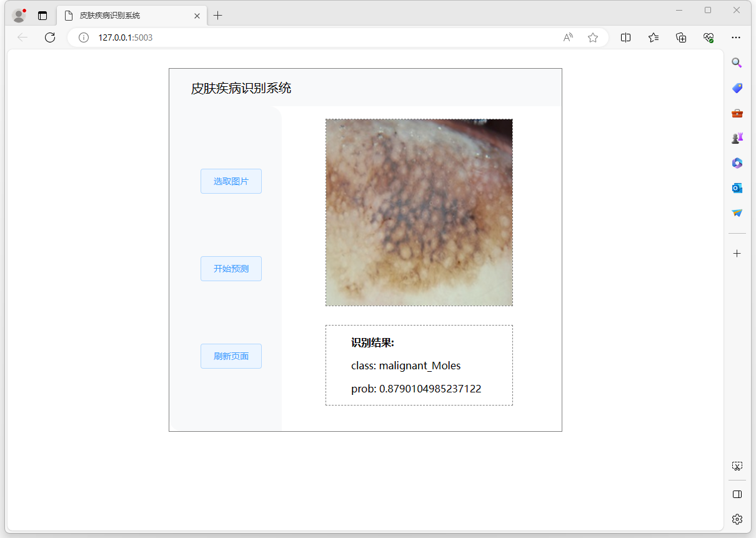Image resolution: width=756 pixels, height=538 pixels.
Task: Start prediction with 开始预测 button
Action: (231, 269)
